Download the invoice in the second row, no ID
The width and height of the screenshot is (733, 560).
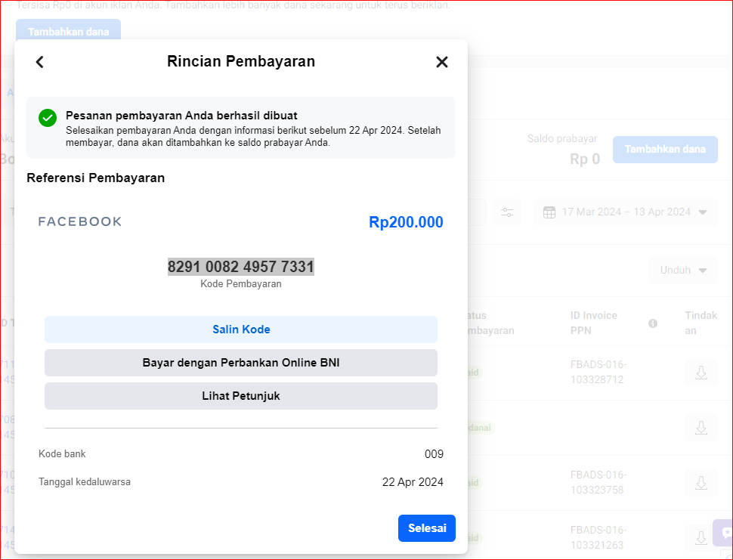pyautogui.click(x=701, y=428)
